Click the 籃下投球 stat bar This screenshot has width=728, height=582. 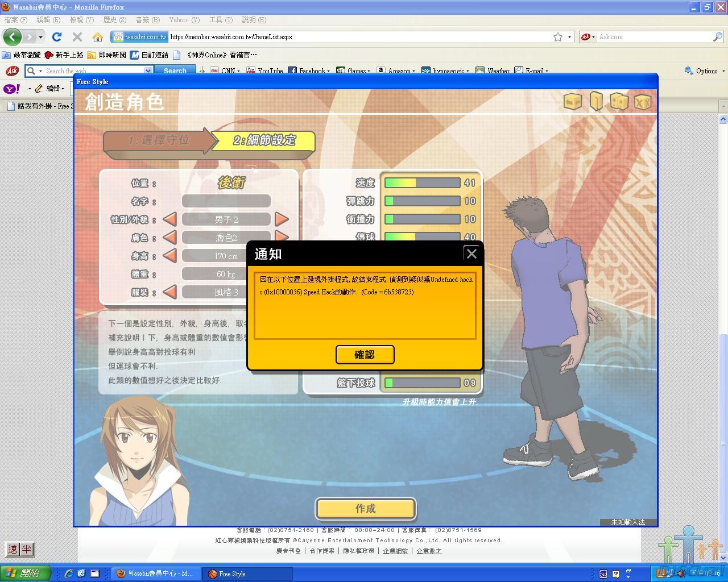pyautogui.click(x=422, y=383)
